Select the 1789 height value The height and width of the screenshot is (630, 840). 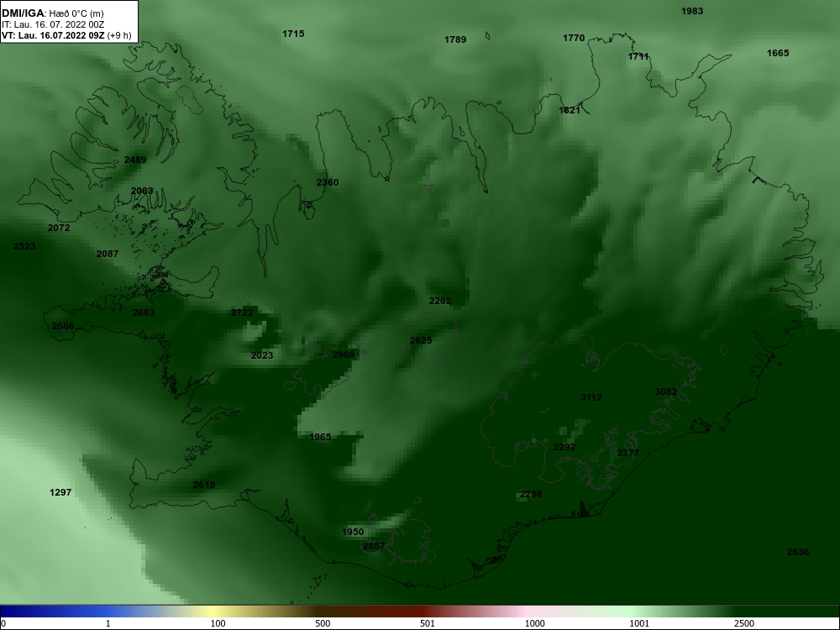tap(455, 39)
